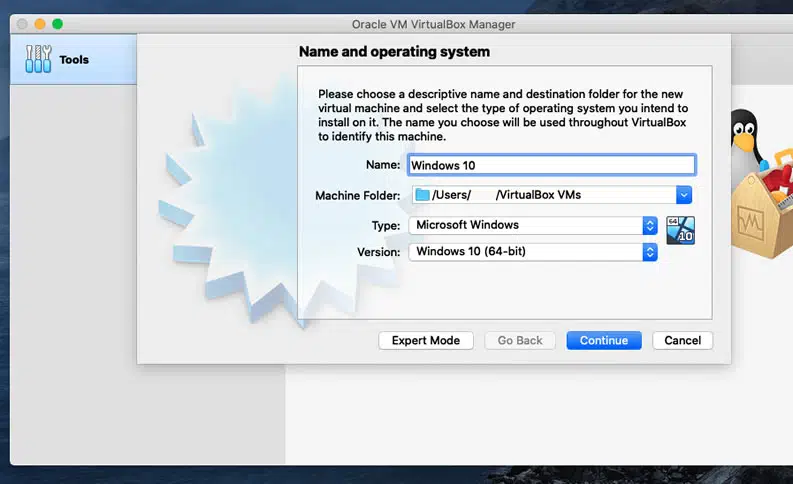Click the Oracle VM VirtualBox Manager title
793x484 pixels.
click(x=433, y=24)
